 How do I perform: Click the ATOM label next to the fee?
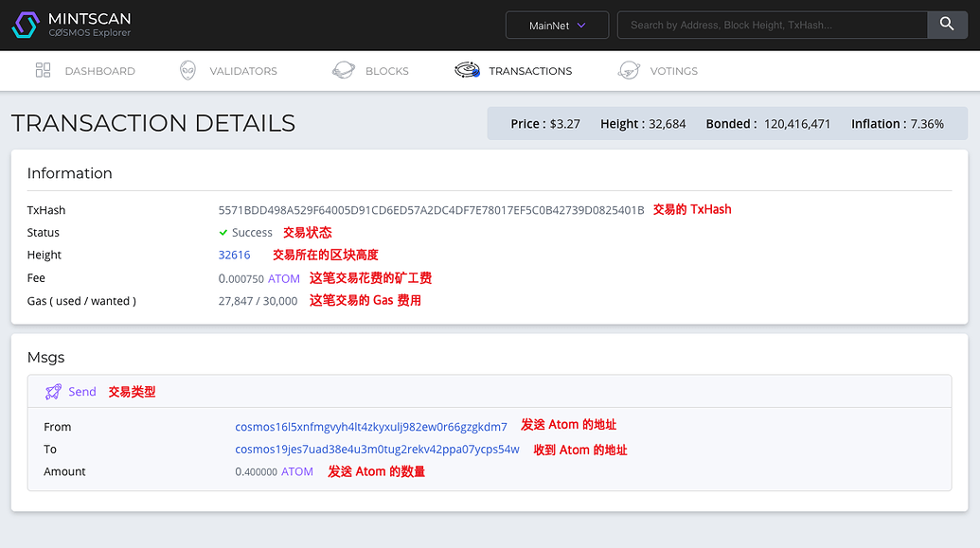283,277
